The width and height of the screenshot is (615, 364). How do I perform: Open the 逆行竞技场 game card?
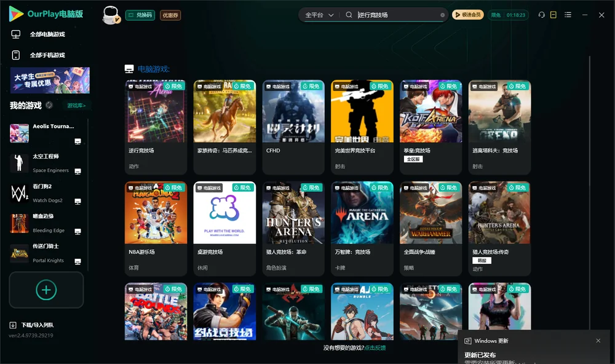pos(156,127)
